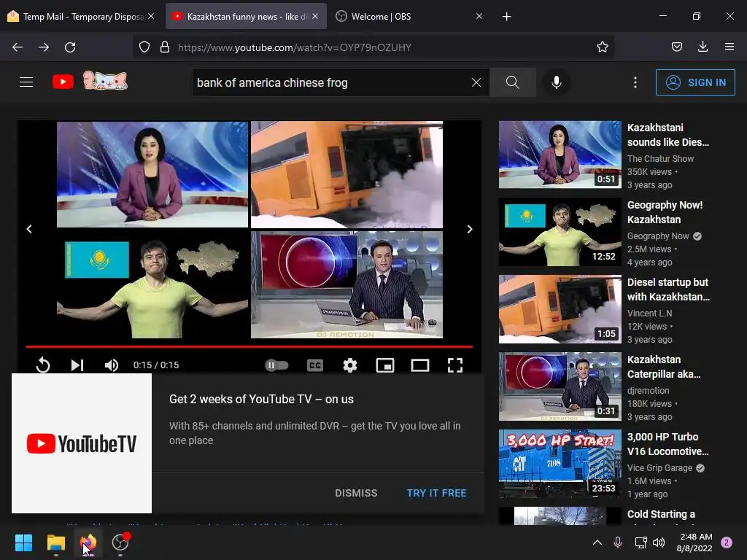
Task: Open 'Diesel startup but with Kazakhstan...' title
Action: click(668, 289)
